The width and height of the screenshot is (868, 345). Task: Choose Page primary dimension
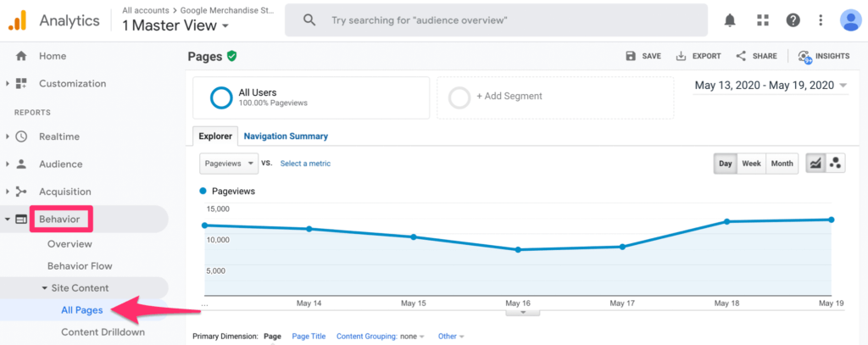(x=272, y=337)
